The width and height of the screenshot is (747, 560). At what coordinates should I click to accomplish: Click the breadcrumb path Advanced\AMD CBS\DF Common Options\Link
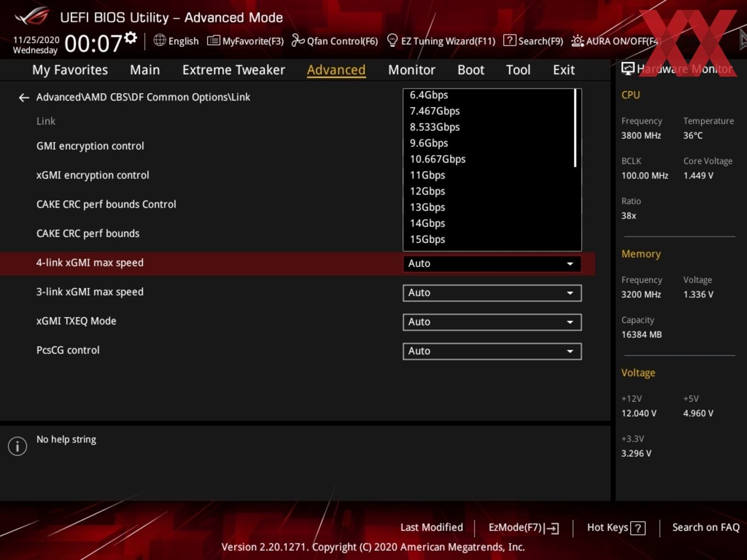(143, 97)
